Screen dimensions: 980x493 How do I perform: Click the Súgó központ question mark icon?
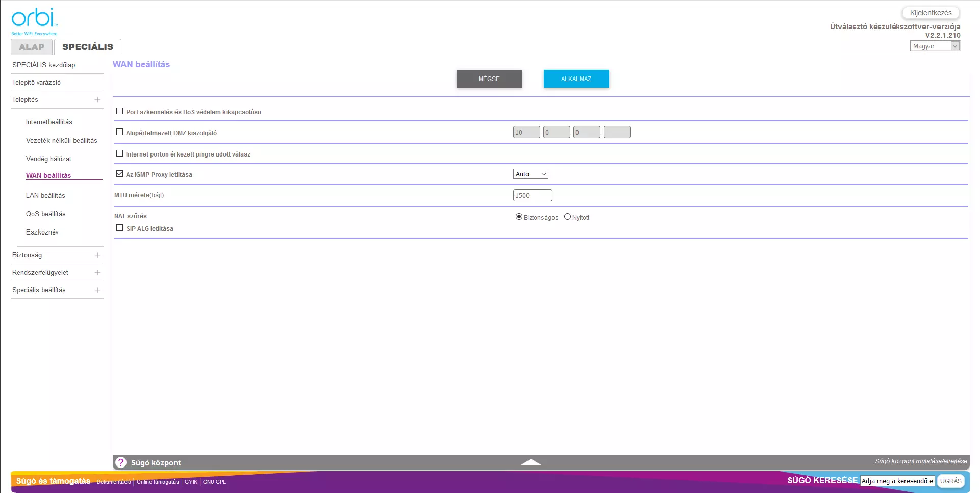(x=121, y=462)
